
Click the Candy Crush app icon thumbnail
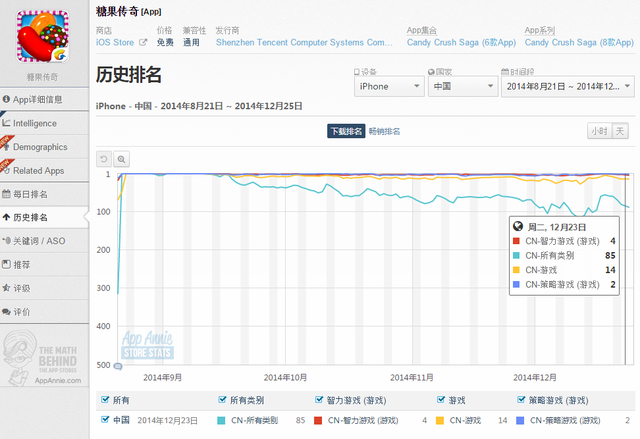(x=42, y=36)
